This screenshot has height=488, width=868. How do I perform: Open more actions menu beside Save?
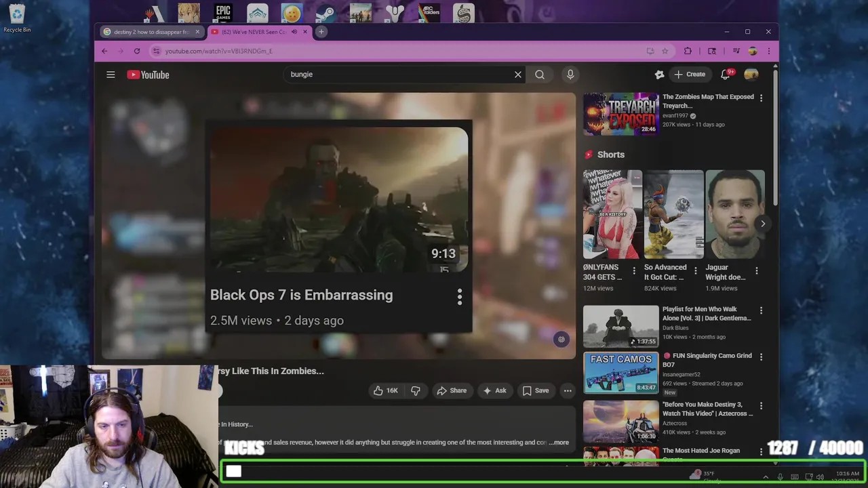click(x=568, y=390)
